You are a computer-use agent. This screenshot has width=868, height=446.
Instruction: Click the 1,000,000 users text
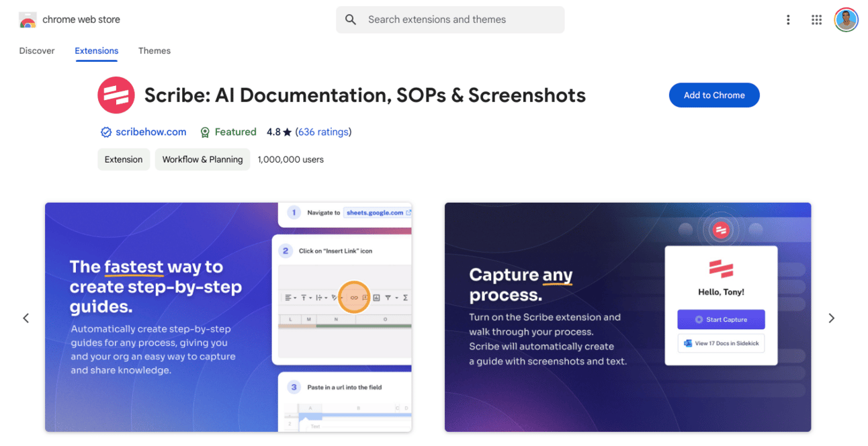pyautogui.click(x=291, y=160)
